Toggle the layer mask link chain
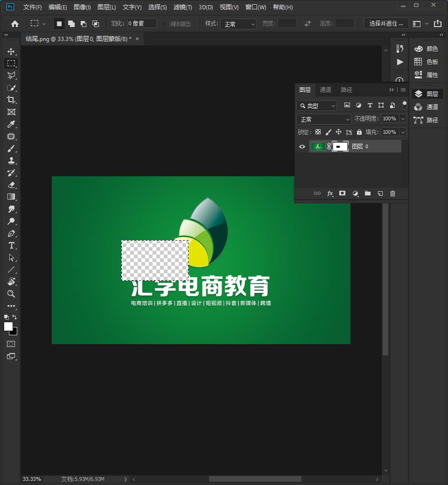 click(x=329, y=146)
